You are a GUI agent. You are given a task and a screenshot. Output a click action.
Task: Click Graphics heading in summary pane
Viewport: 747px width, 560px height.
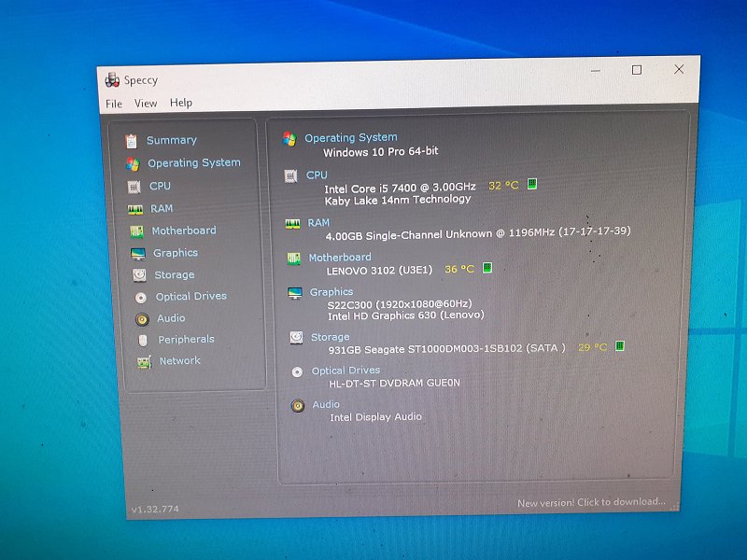click(x=331, y=292)
